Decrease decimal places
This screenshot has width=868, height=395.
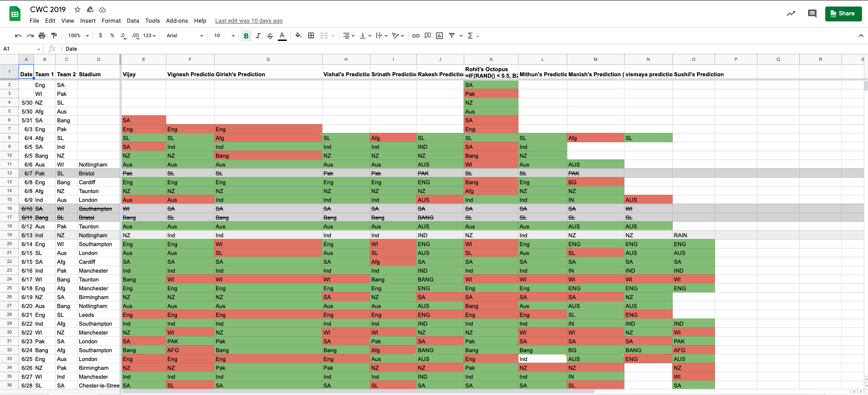[123, 36]
